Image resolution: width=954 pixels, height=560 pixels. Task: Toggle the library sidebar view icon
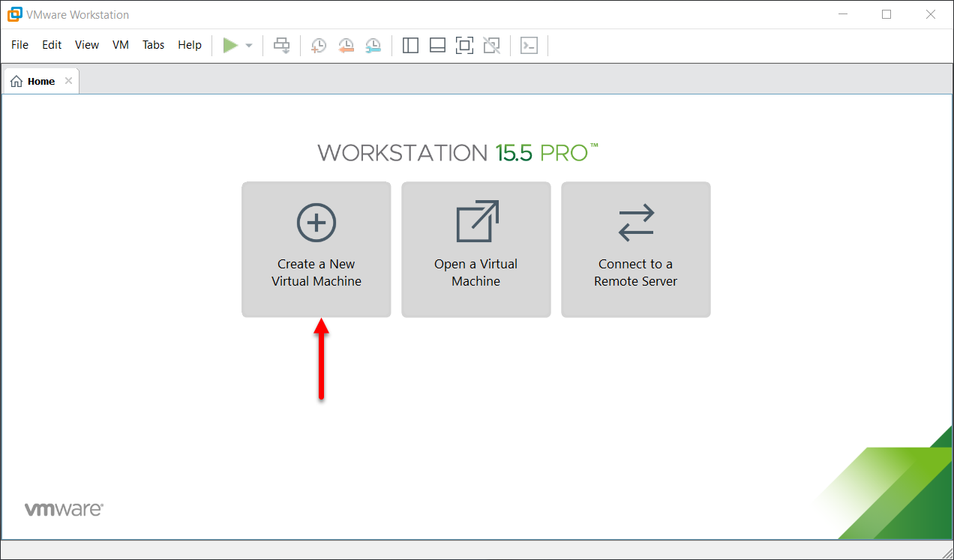pyautogui.click(x=410, y=46)
